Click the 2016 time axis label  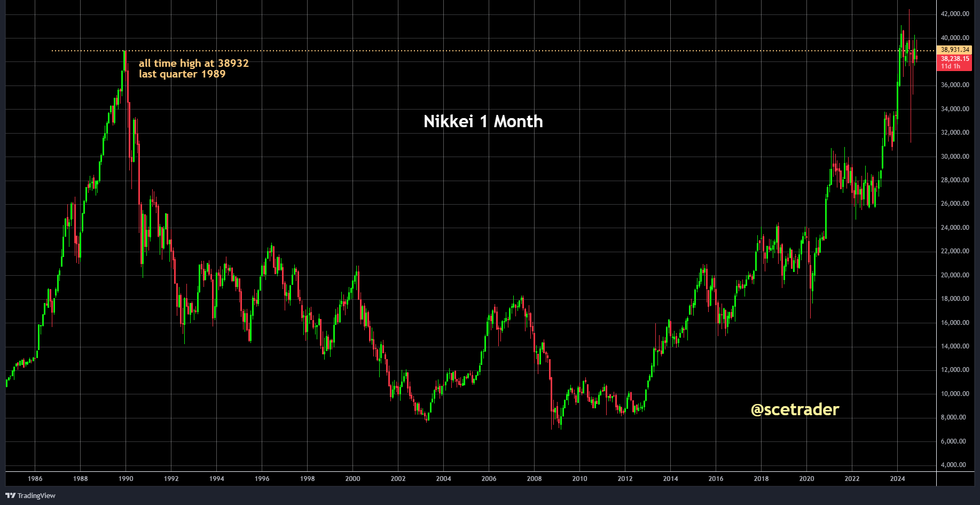pyautogui.click(x=716, y=479)
